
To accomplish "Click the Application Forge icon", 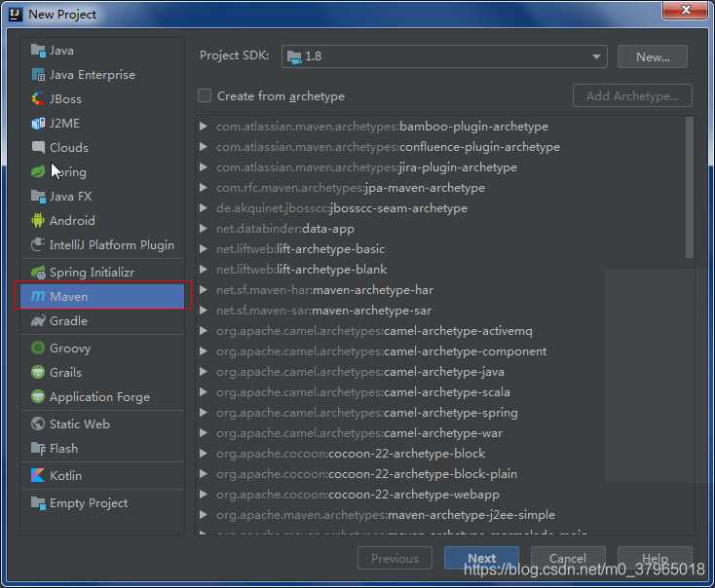I will pos(38,396).
